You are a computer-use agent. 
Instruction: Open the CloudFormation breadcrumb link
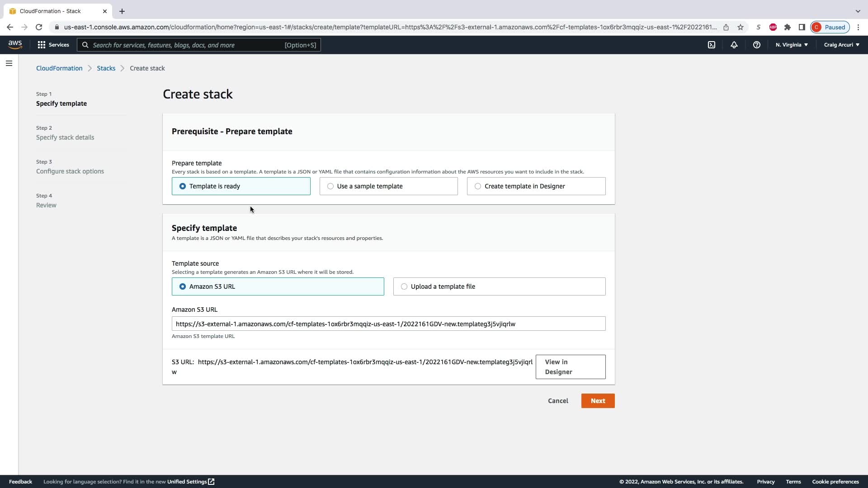(x=59, y=68)
